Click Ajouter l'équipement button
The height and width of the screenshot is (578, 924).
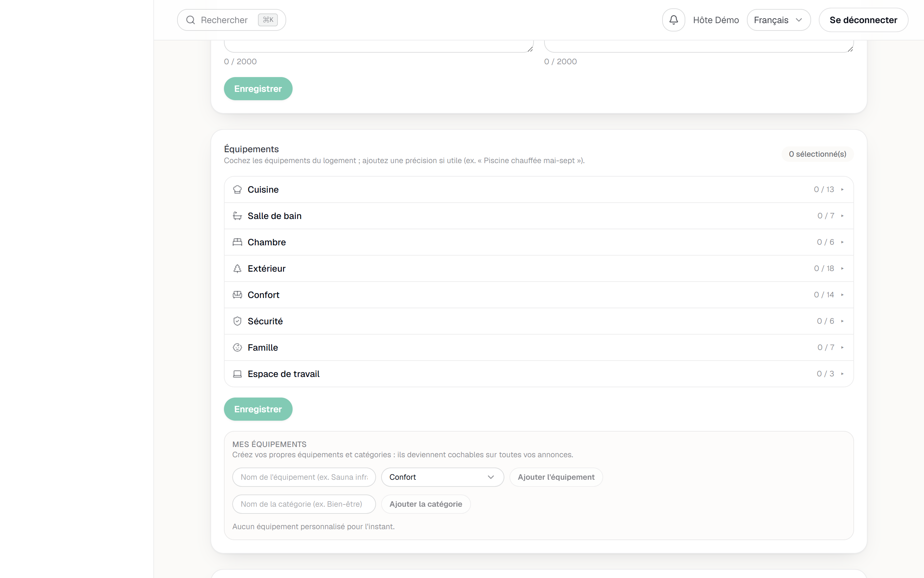point(556,477)
